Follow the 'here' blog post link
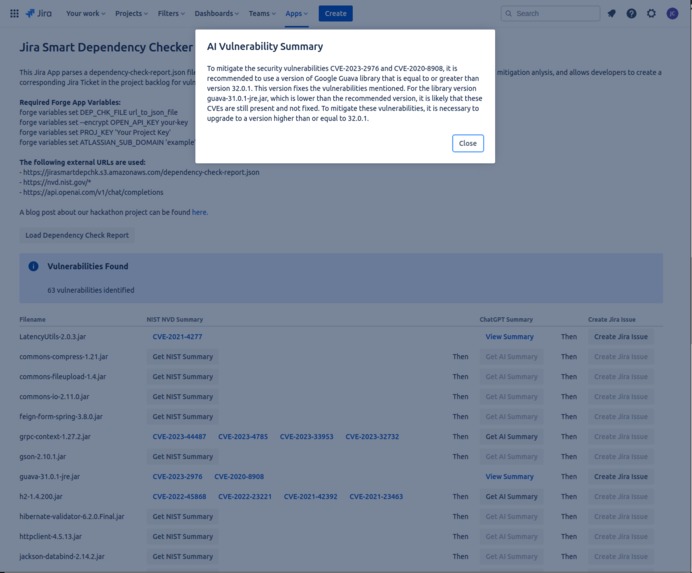This screenshot has height=573, width=692. [199, 212]
